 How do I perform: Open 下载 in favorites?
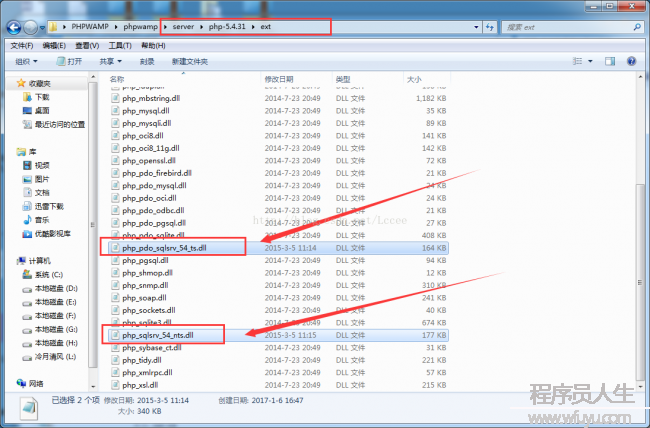tap(42, 97)
